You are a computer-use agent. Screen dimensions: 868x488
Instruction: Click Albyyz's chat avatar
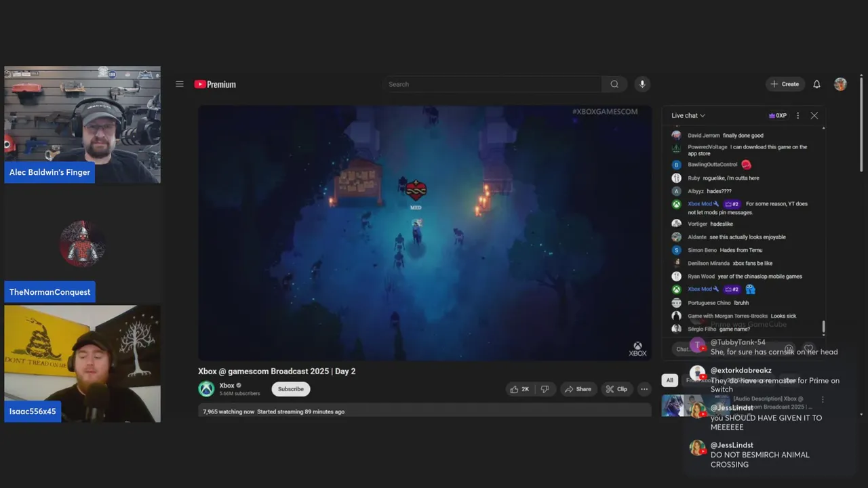(x=676, y=191)
